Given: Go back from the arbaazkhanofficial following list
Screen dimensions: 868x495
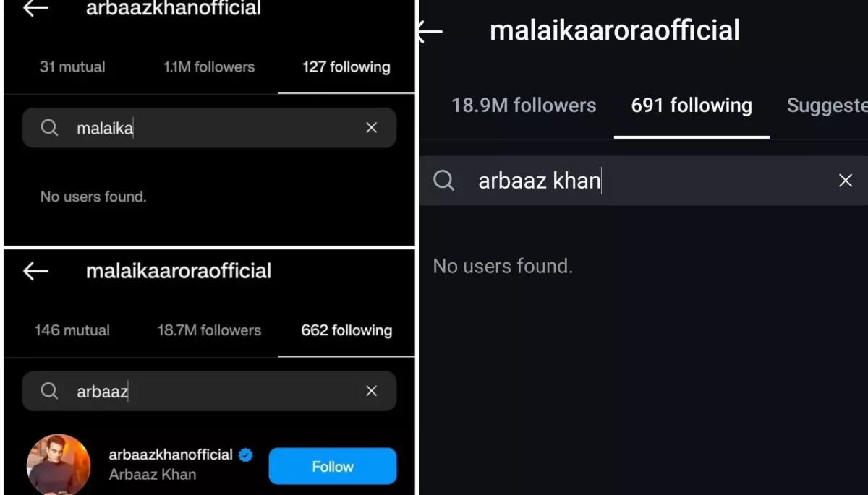Looking at the screenshot, I should click(35, 8).
